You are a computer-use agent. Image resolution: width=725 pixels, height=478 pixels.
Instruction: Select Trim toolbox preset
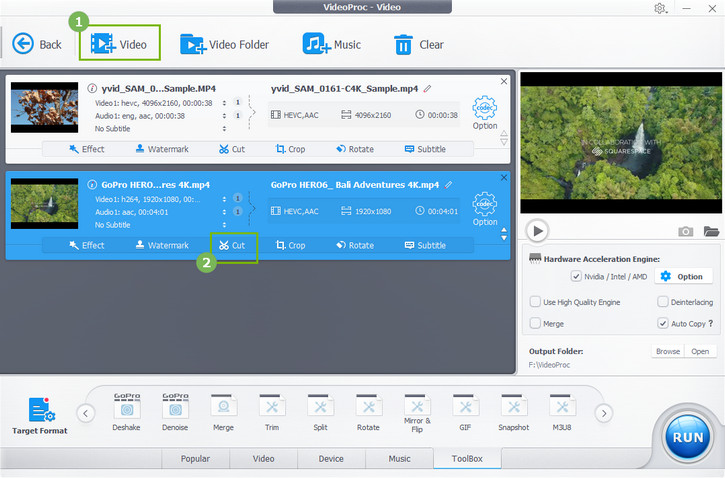pos(271,412)
